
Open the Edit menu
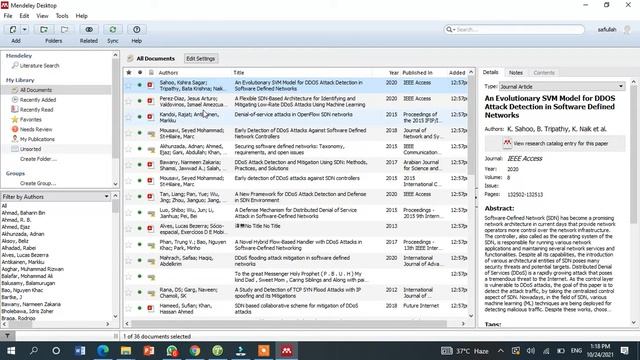(x=24, y=16)
